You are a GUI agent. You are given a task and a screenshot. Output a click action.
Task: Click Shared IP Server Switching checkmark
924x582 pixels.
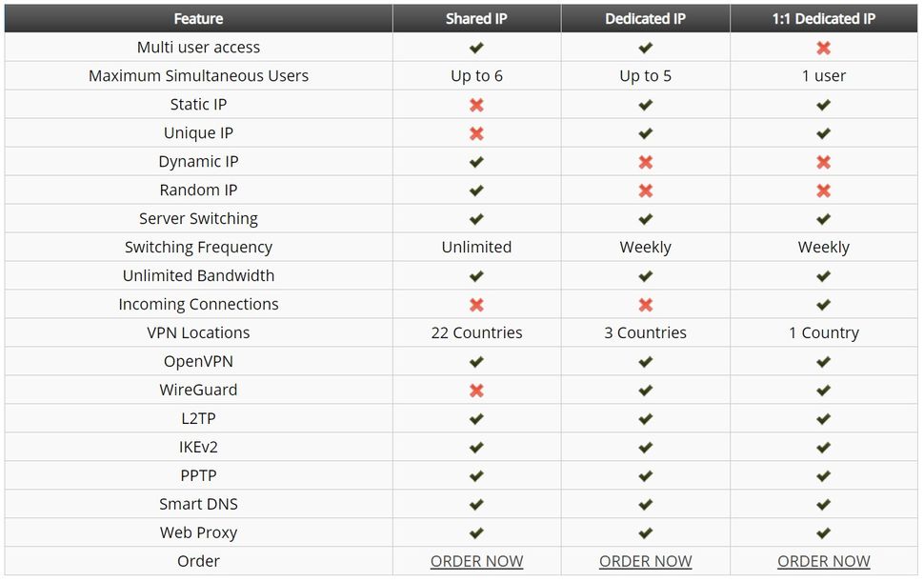(476, 219)
